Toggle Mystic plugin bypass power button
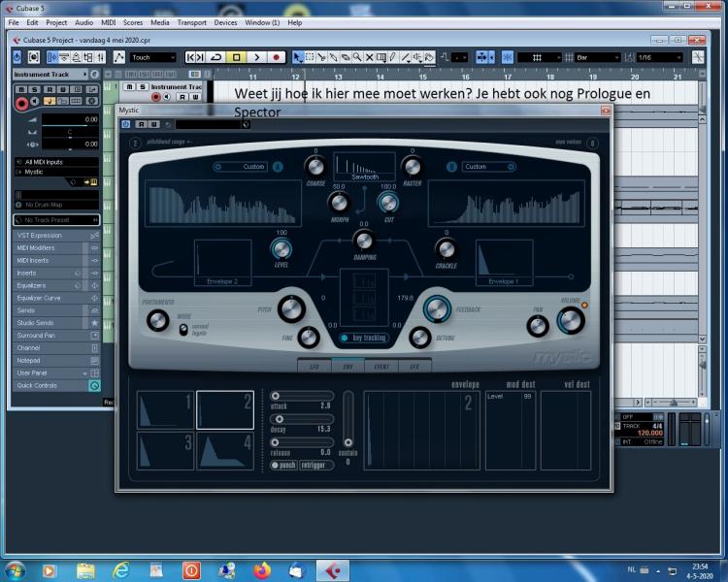 [x=126, y=124]
